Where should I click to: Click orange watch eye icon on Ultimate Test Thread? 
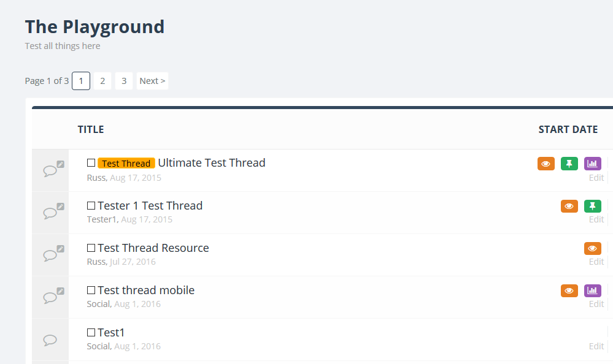pyautogui.click(x=546, y=164)
